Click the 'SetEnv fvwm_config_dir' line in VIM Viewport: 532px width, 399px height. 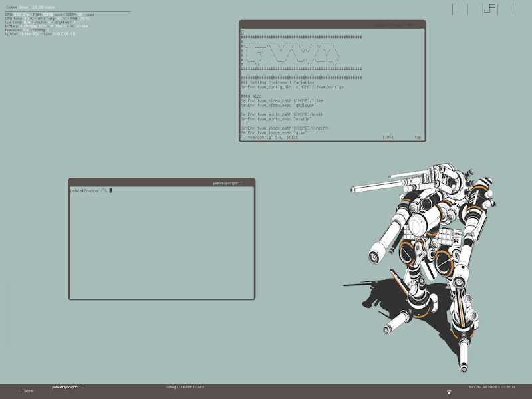click(x=293, y=87)
